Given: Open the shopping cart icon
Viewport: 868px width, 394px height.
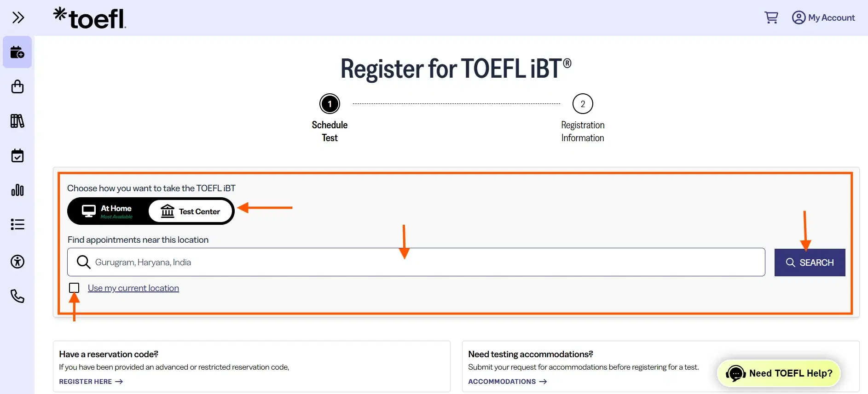Looking at the screenshot, I should [x=771, y=17].
